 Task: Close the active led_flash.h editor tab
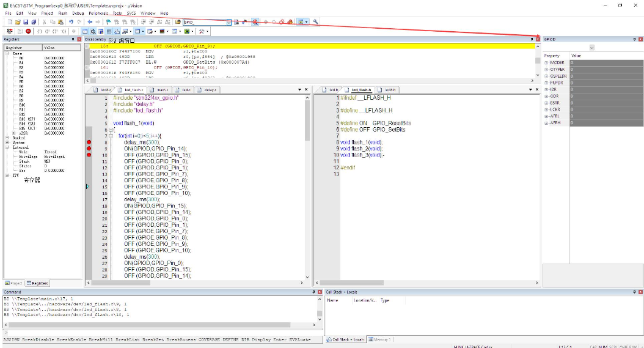(x=537, y=89)
